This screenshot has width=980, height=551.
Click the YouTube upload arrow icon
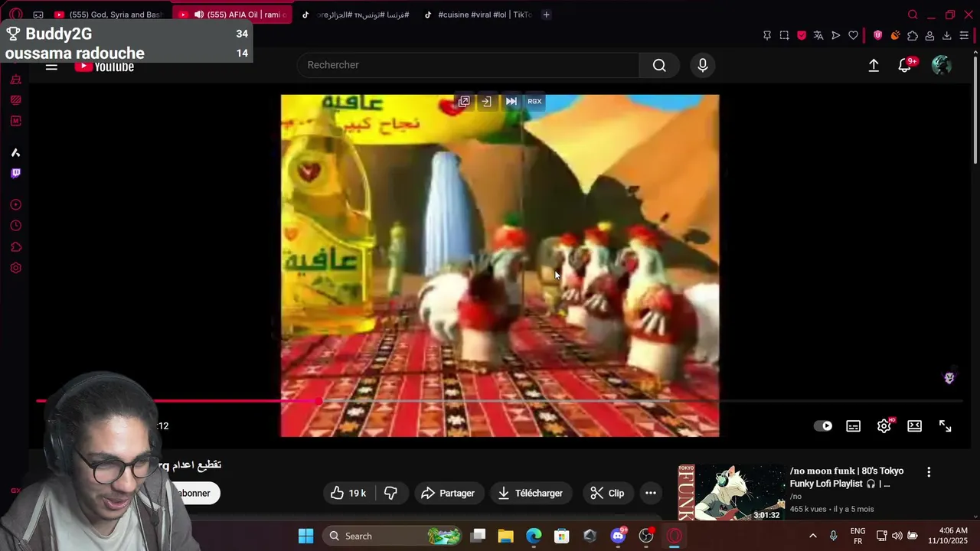[x=874, y=65]
